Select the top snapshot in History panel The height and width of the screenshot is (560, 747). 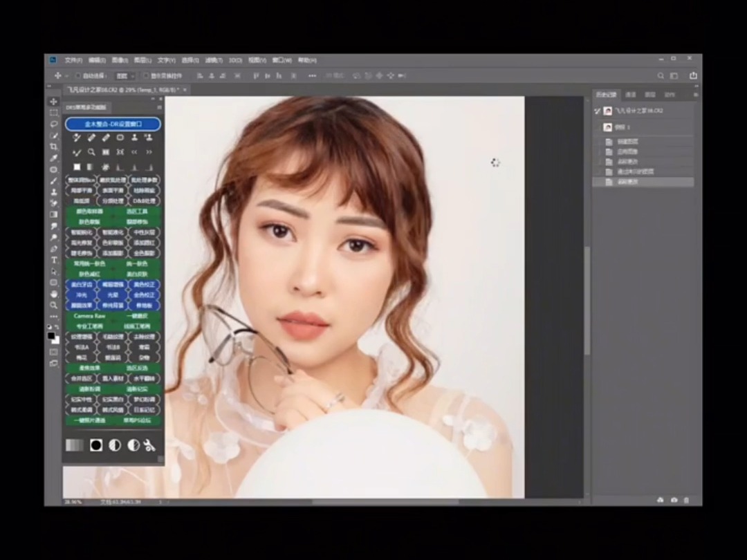[643, 111]
